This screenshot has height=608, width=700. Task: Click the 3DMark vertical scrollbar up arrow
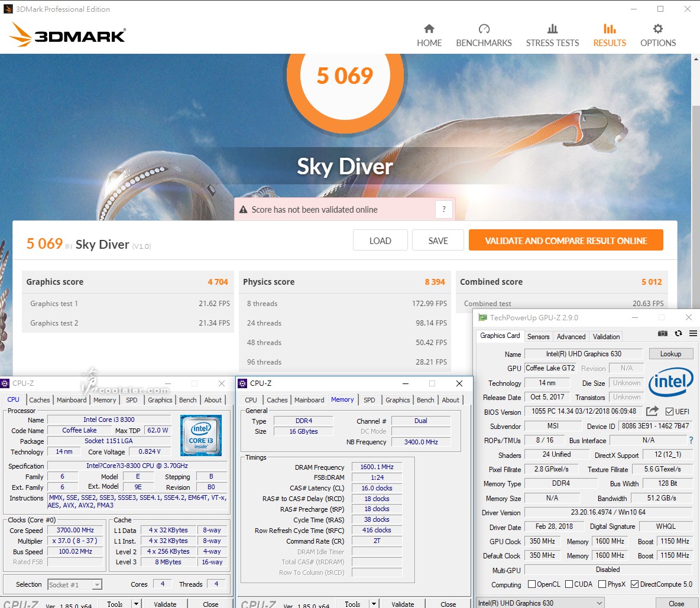[x=696, y=59]
